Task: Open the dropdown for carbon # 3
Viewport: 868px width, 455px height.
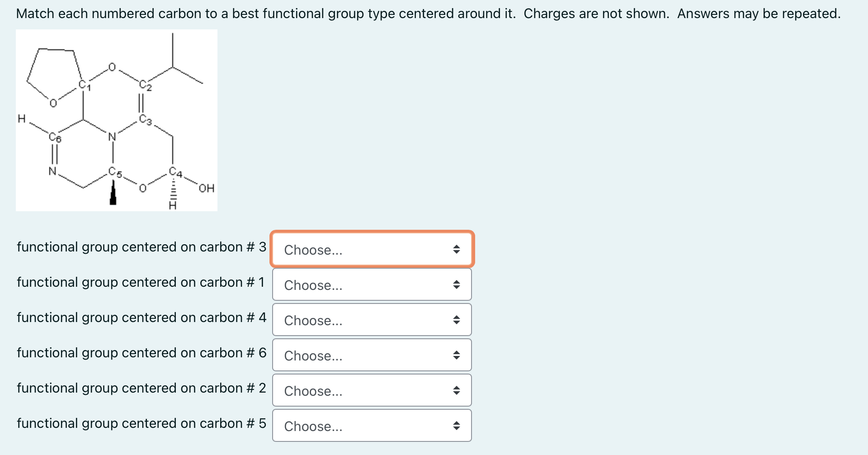Action: pos(372,249)
